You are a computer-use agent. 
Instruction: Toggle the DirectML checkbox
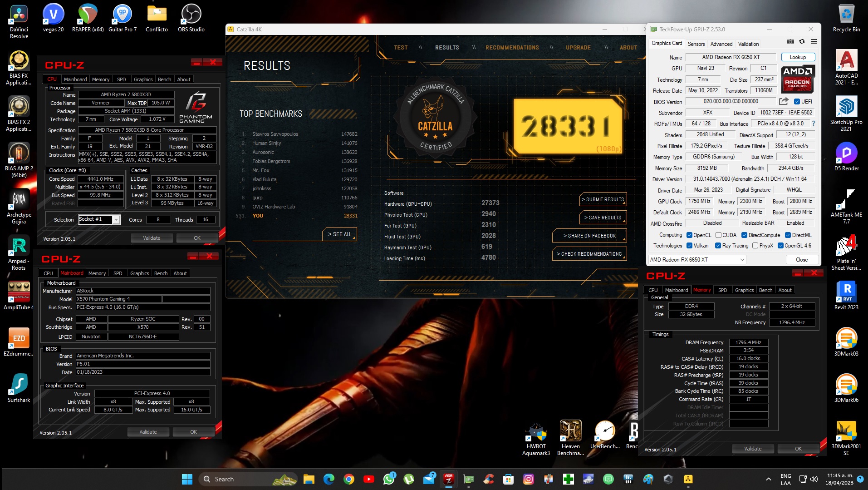click(788, 235)
